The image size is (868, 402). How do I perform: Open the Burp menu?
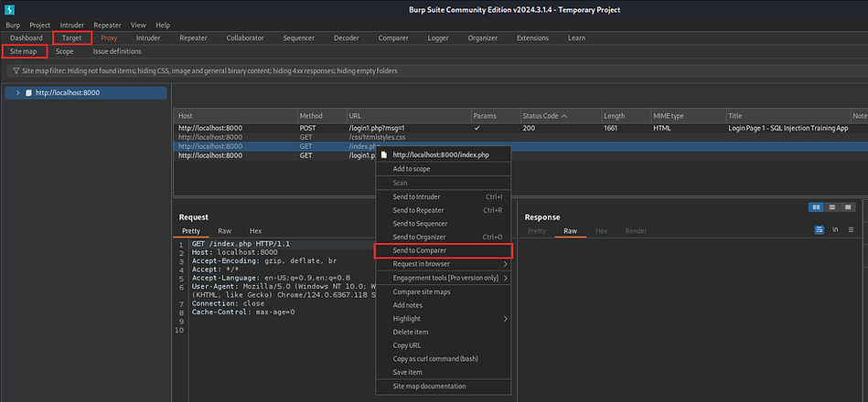[13, 25]
